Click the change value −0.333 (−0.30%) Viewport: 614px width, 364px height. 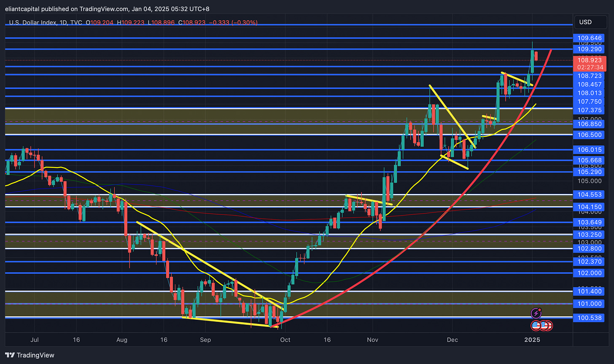[233, 22]
